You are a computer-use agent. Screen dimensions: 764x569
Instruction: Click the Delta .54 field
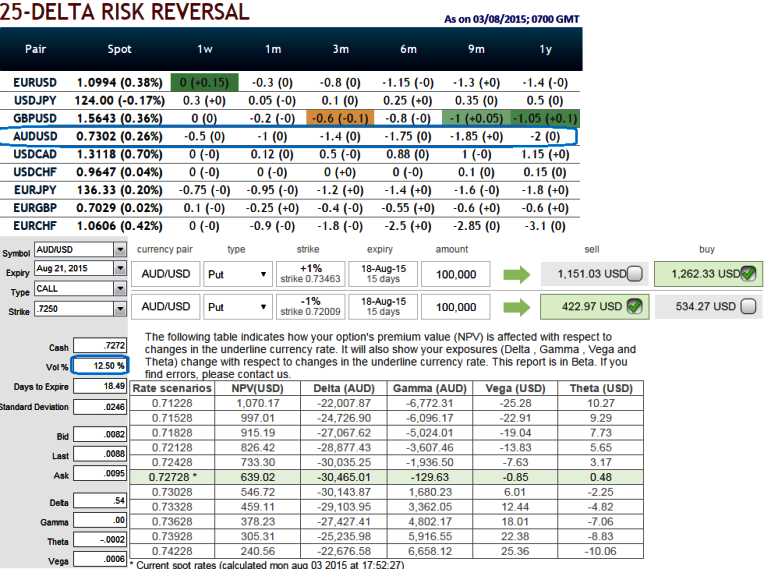100,500
